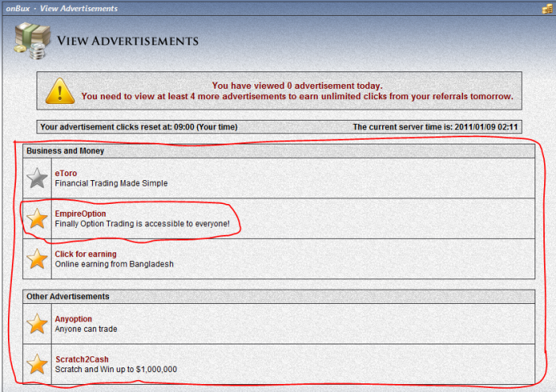This screenshot has height=392, width=556.
Task: Click the gold star beside Click for earning
Action: [37, 259]
